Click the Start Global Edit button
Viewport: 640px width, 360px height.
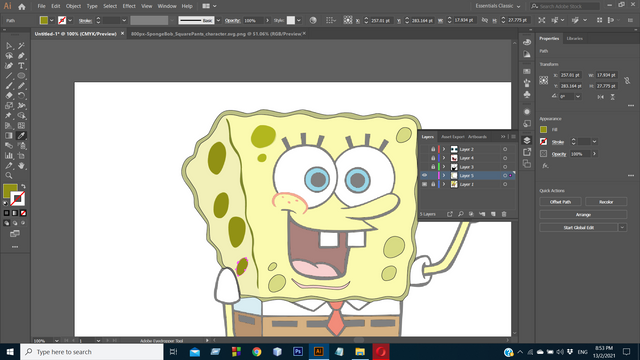click(579, 228)
